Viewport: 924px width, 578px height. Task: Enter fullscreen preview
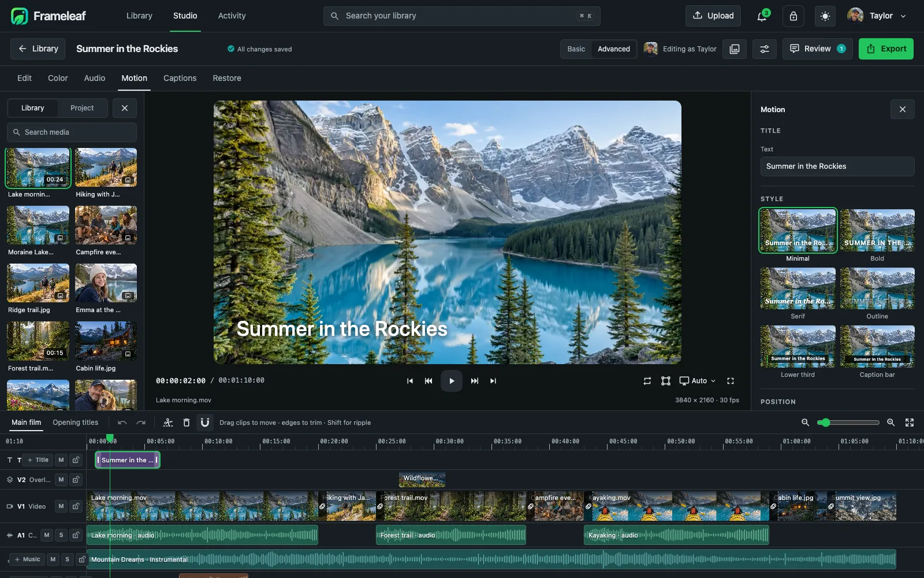[x=731, y=381]
